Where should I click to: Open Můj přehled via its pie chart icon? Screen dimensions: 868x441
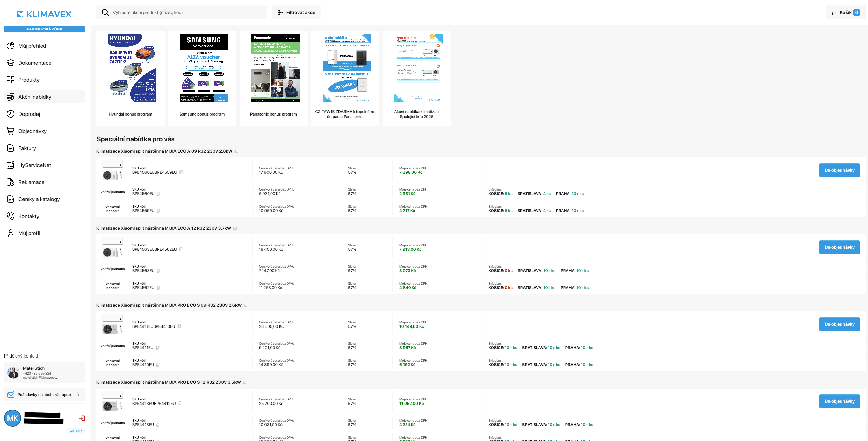coord(11,46)
